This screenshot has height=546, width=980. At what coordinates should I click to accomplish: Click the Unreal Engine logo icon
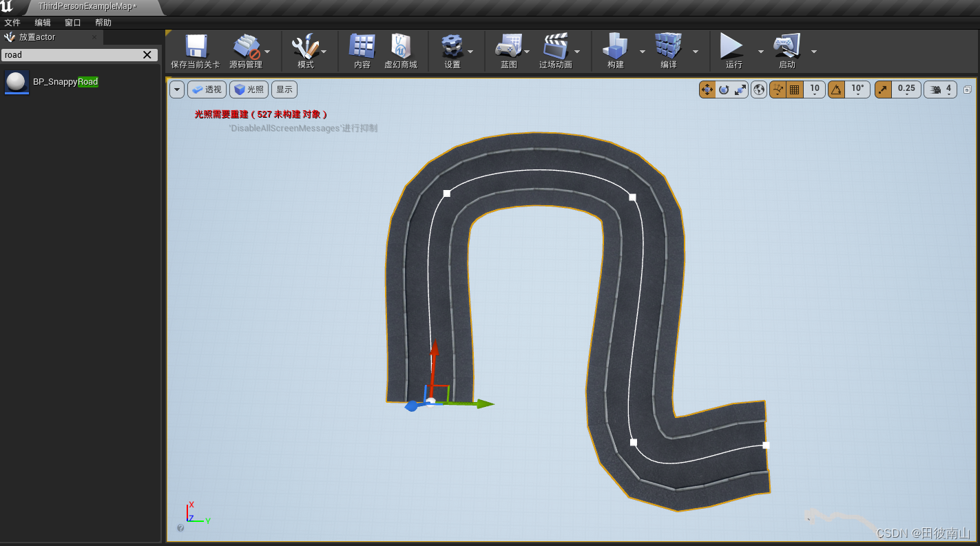[x=7, y=7]
